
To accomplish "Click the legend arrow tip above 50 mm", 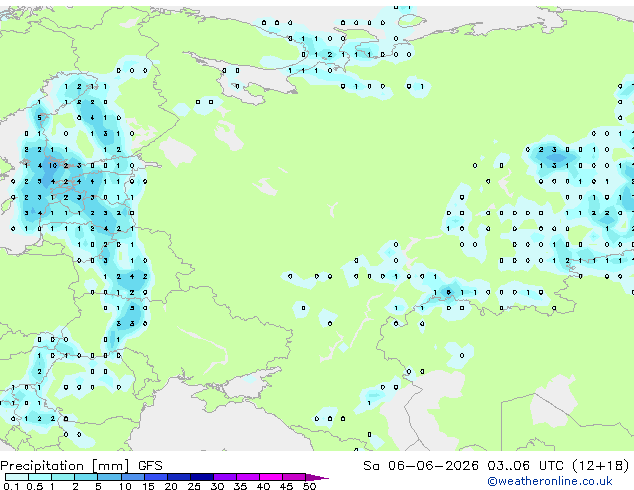I will click(317, 477).
